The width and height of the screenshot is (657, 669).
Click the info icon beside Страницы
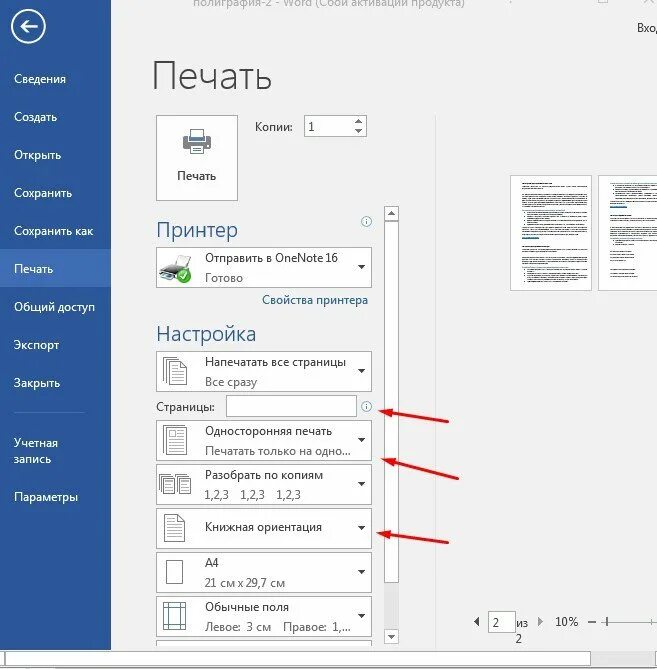pyautogui.click(x=366, y=406)
